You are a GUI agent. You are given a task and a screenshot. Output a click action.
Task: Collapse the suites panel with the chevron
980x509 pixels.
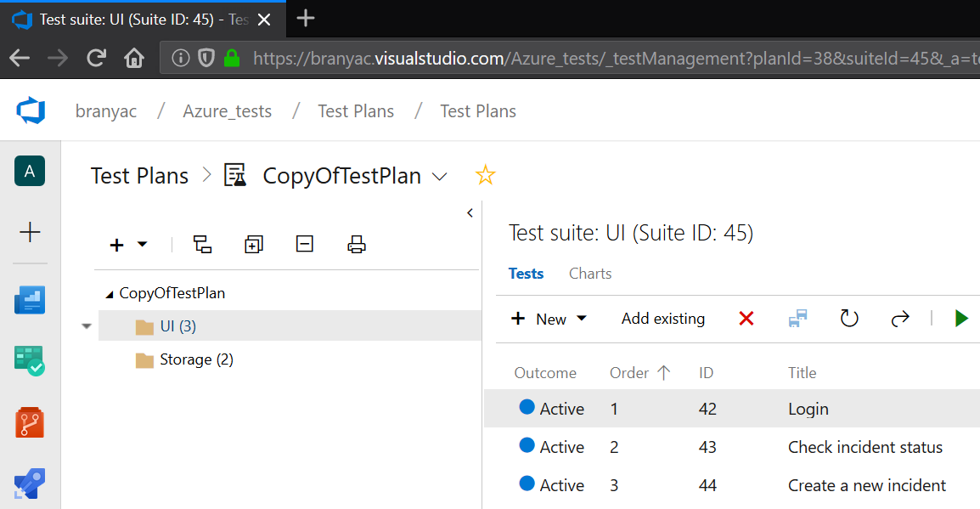point(470,213)
